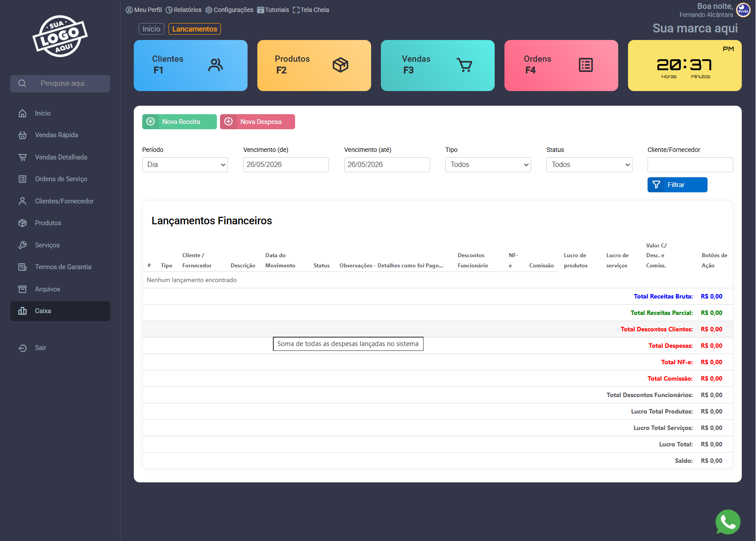Click the Vendas Rápida basket icon
This screenshot has height=541, width=756.
point(23,135)
